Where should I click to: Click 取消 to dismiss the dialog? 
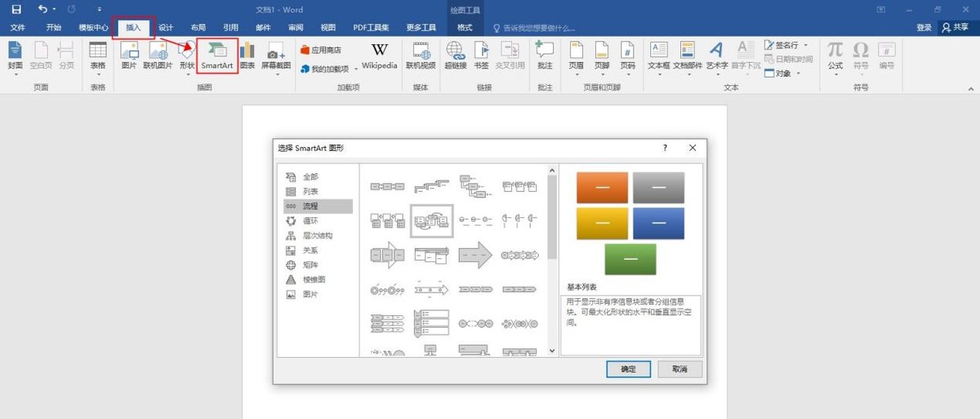pyautogui.click(x=679, y=369)
